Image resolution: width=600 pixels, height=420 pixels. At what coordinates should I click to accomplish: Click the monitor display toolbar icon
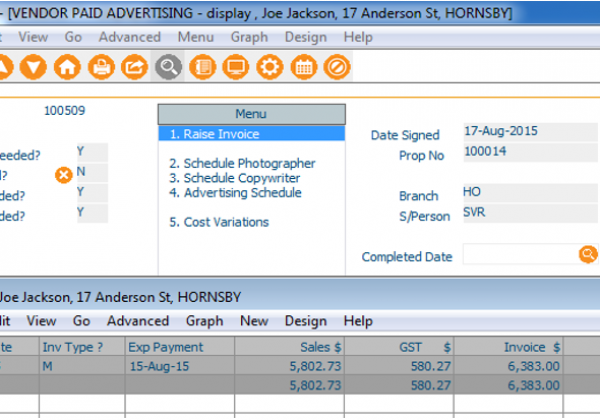pos(236,67)
